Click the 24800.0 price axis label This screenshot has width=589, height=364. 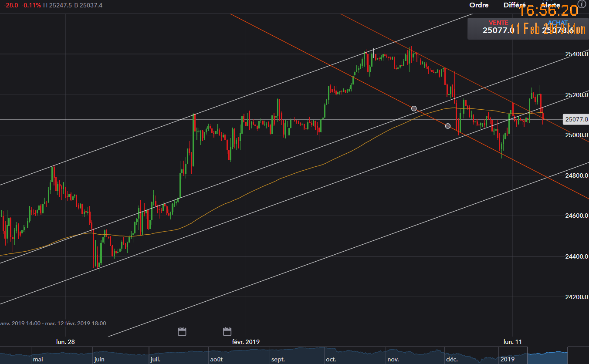click(577, 175)
